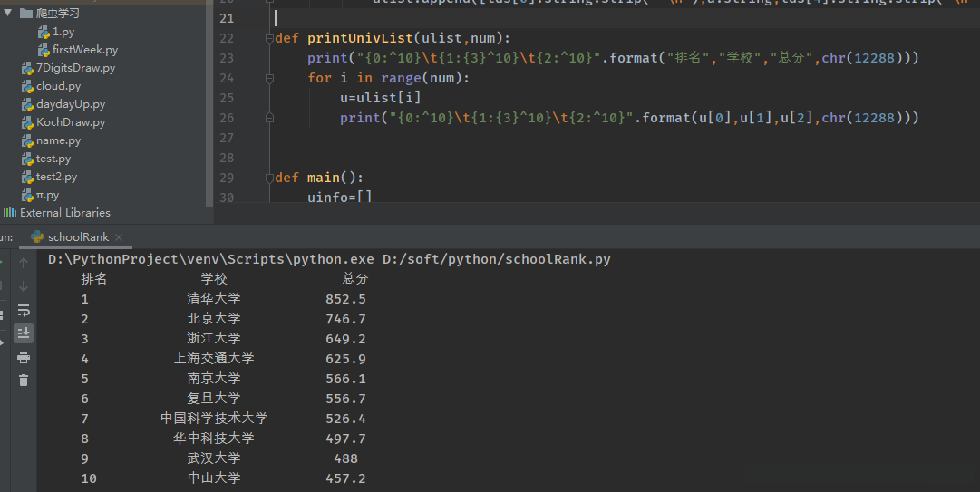The image size is (980, 492).
Task: Click 中山大学 in the console output
Action: click(214, 479)
